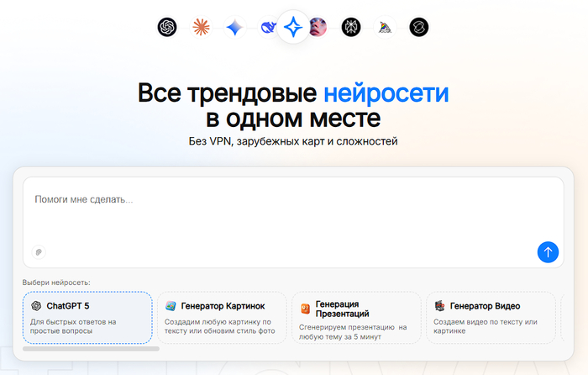The image size is (588, 375).
Task: Click the large central blue star logo
Action: point(293,28)
